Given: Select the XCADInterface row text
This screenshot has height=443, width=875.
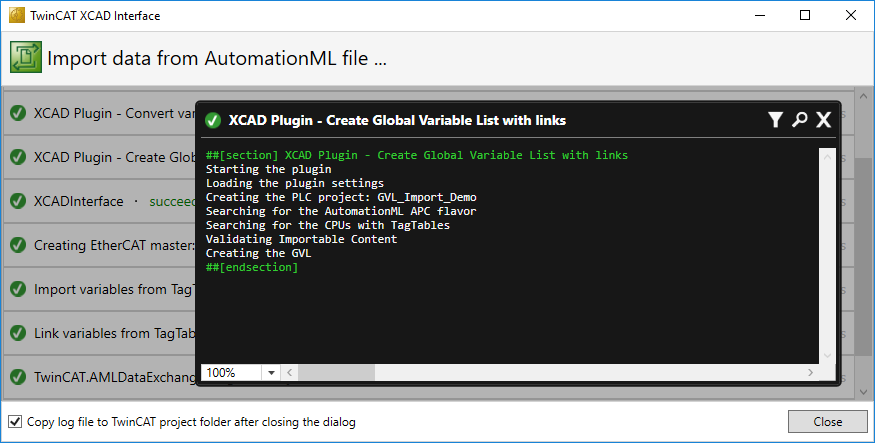Looking at the screenshot, I should 79,201.
